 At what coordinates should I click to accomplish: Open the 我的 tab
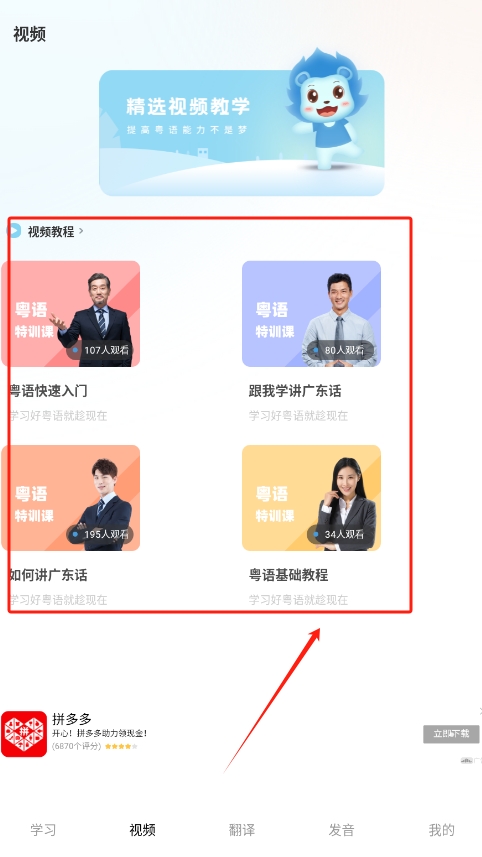coord(441,830)
